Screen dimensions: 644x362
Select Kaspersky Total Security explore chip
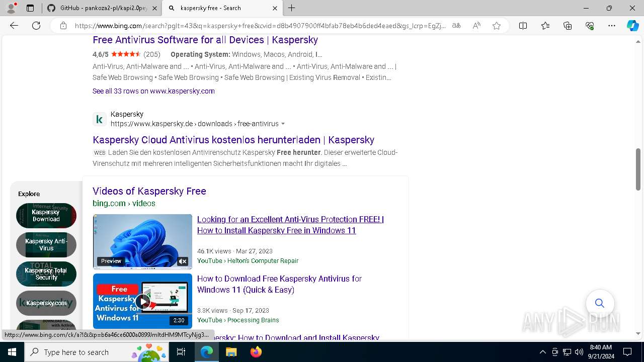pos(46,274)
